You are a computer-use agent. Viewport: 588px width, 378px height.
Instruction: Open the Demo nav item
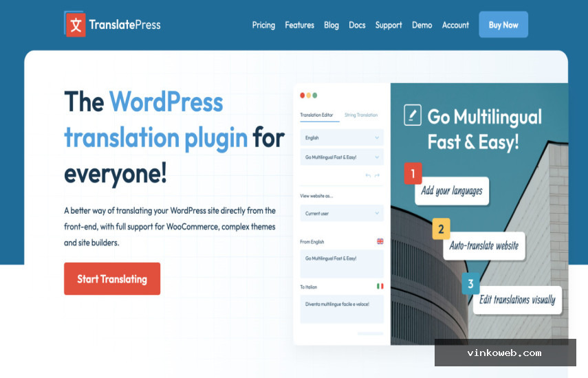422,25
